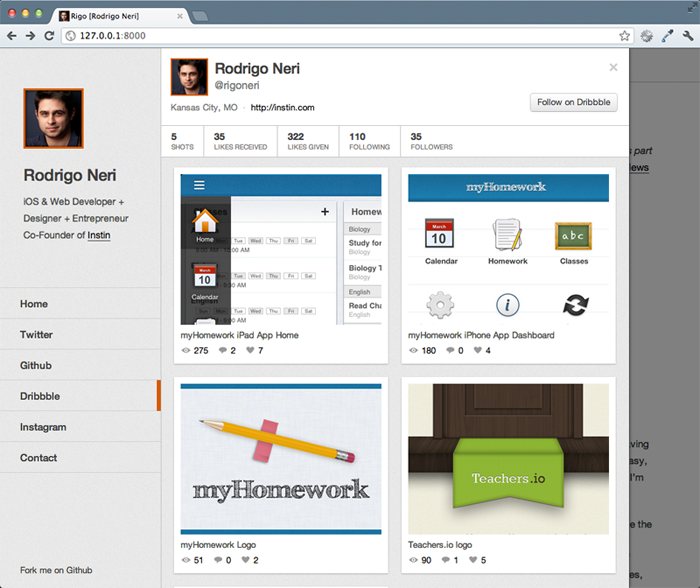Go back with the browser back arrow

pyautogui.click(x=12, y=36)
